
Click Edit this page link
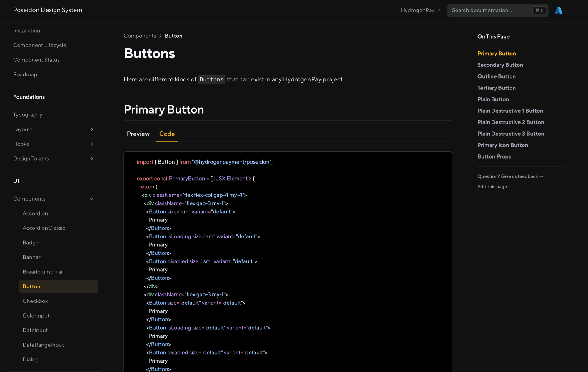pos(492,187)
